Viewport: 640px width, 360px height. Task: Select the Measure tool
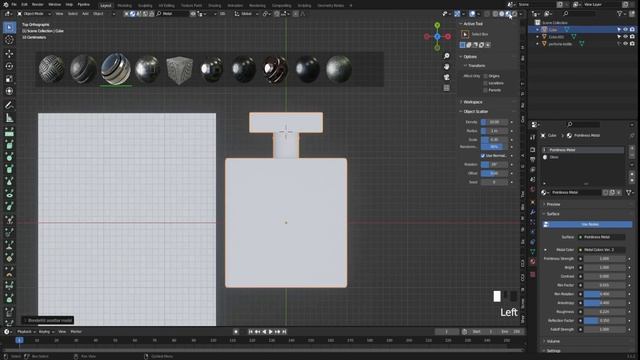(9, 118)
